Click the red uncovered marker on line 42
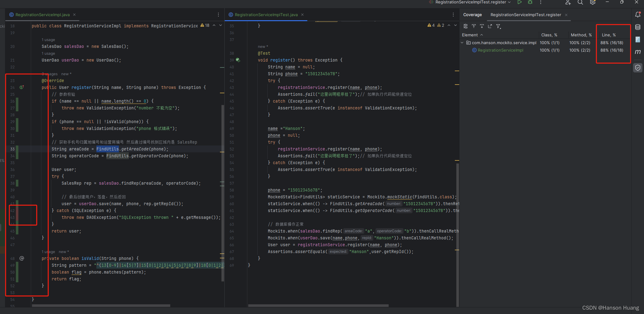Screen dimensions: 644x314 17,210
